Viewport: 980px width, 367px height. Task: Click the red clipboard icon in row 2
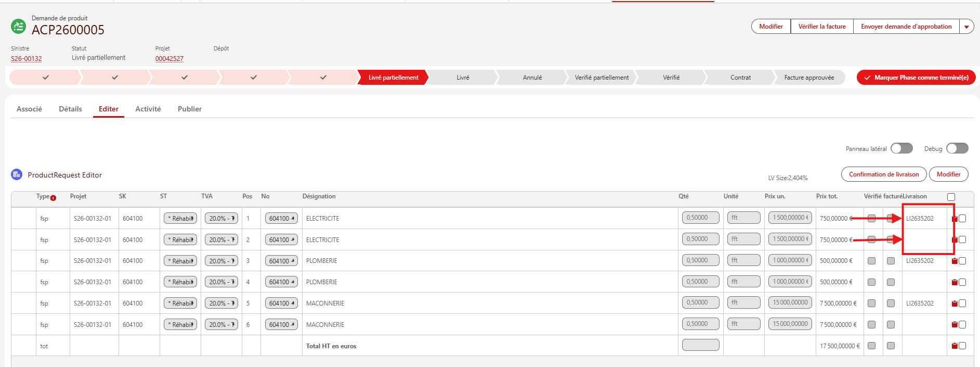(955, 240)
